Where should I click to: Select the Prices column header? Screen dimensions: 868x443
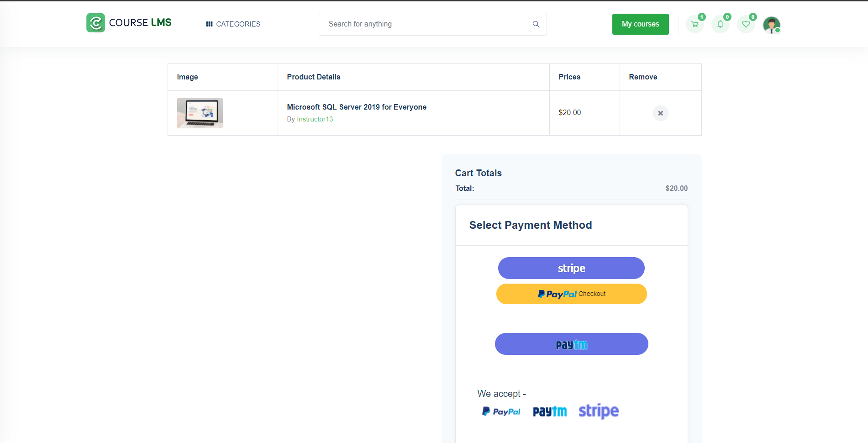[x=569, y=77]
